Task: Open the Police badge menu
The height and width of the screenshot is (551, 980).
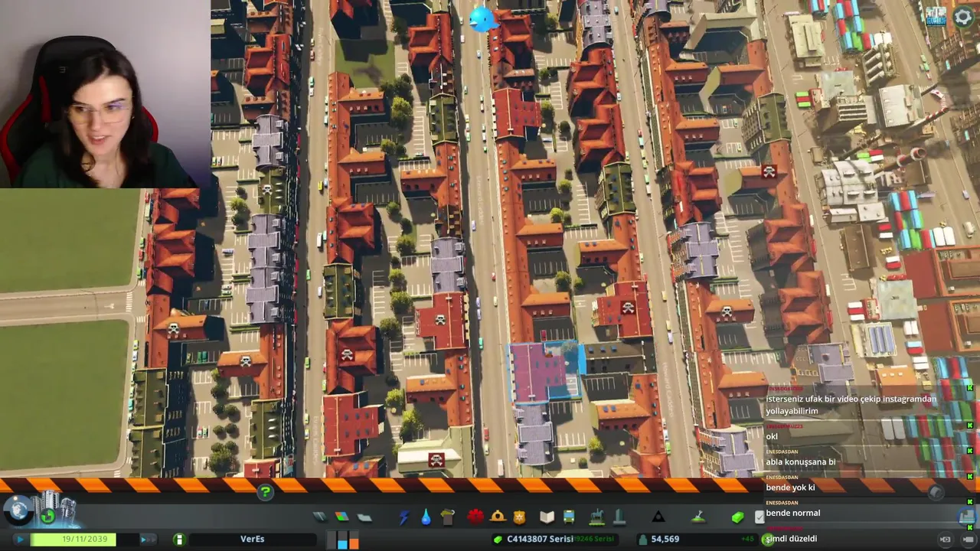Action: [x=520, y=517]
